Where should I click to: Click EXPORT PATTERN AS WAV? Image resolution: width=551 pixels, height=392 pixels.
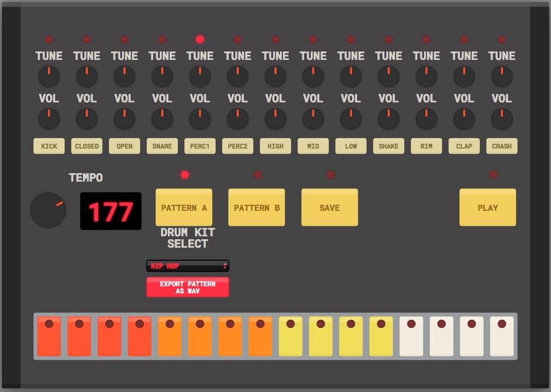tap(187, 287)
